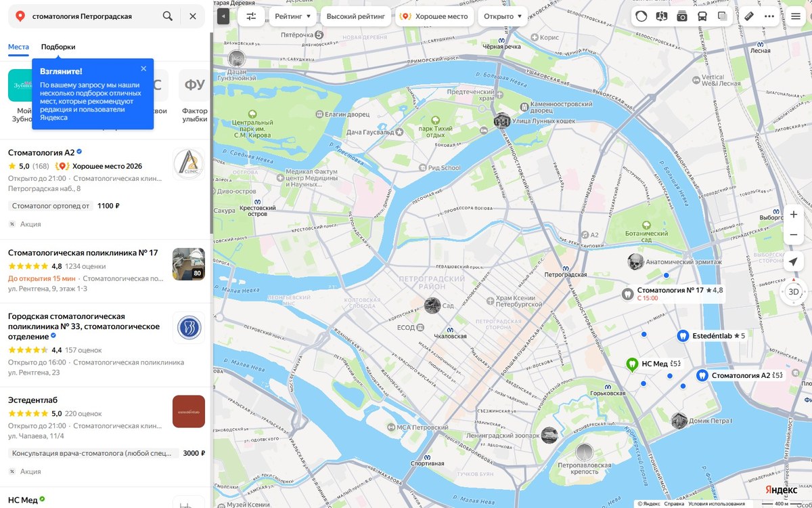Open street photos camera layer
This screenshot has height=508, width=812.
coord(682,16)
